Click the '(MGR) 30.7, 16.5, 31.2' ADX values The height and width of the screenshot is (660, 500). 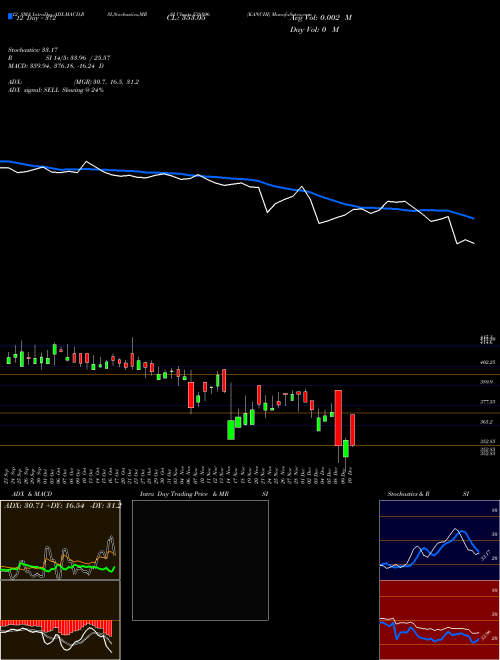point(106,82)
